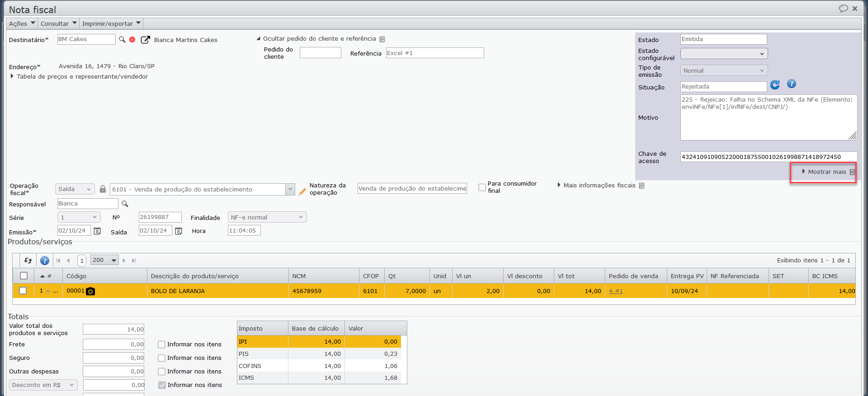Open Série dropdown
This screenshot has width=868, height=396.
[x=79, y=217]
